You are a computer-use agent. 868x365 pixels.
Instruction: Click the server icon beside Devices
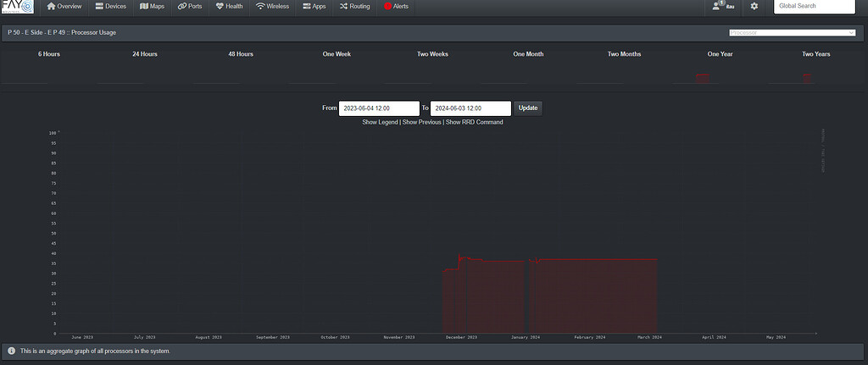(x=99, y=7)
